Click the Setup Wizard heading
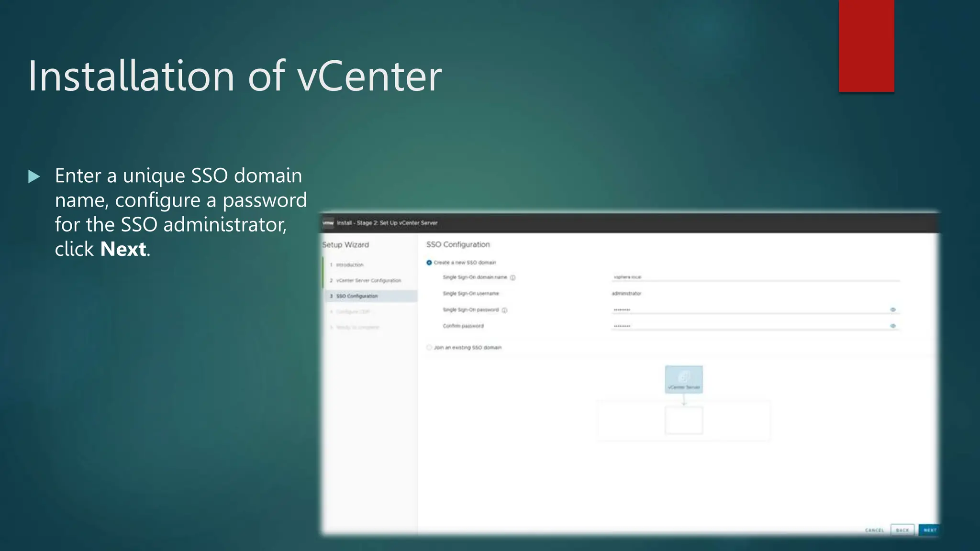 [346, 245]
